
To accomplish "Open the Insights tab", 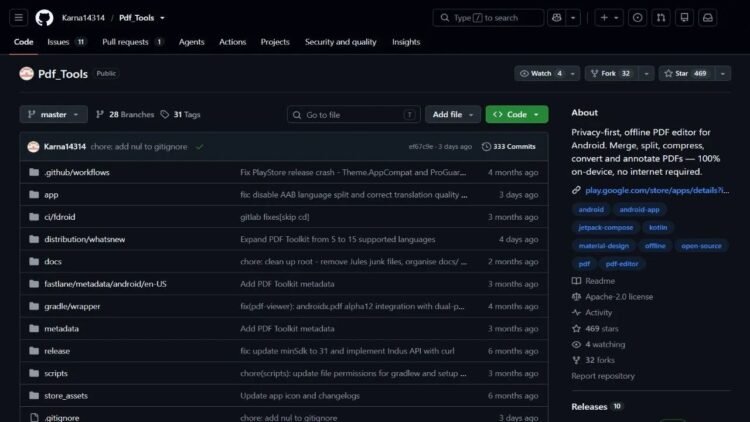I will click(x=406, y=42).
